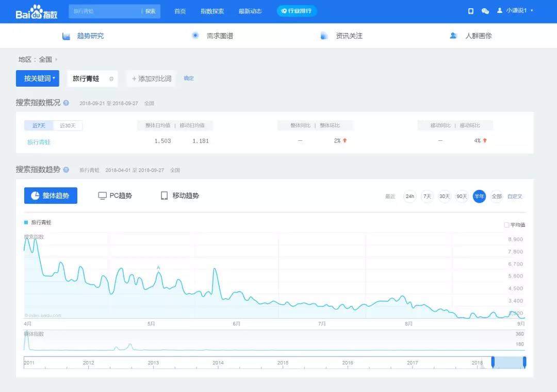Screen dimensions: 557x392
Task: Select the 移动趋势 tablet icon
Action: (x=164, y=195)
